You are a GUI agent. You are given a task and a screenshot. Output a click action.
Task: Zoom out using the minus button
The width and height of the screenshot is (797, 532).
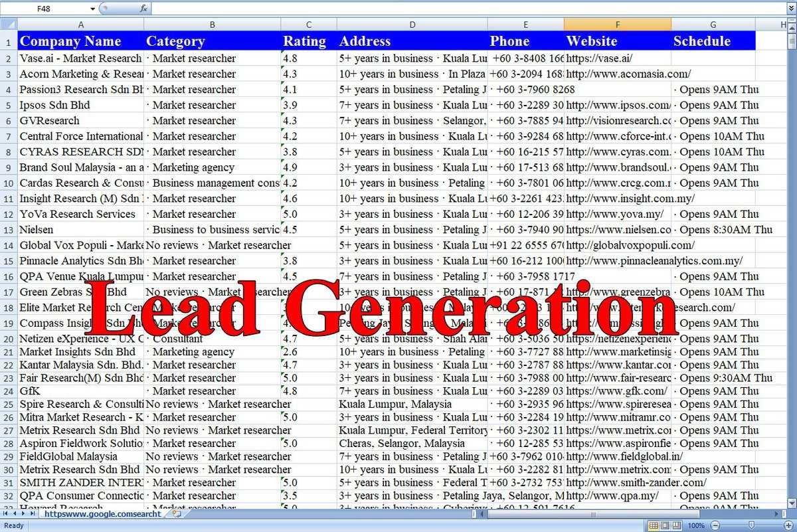coord(715,525)
